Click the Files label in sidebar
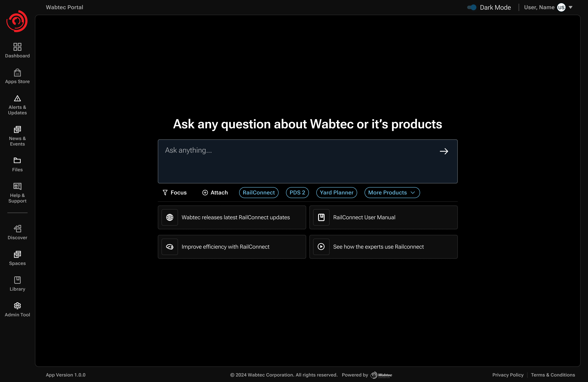 [17, 170]
